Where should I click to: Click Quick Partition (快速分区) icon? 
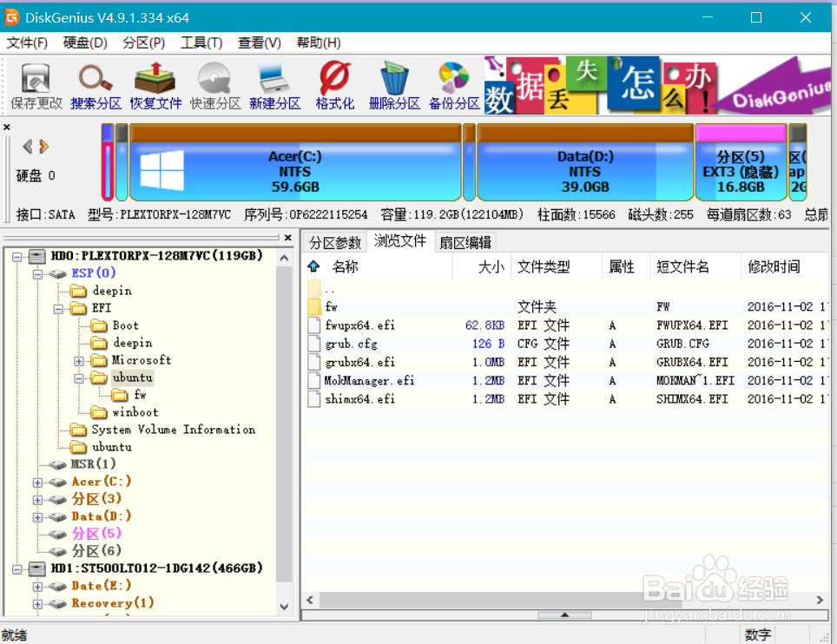pyautogui.click(x=215, y=85)
